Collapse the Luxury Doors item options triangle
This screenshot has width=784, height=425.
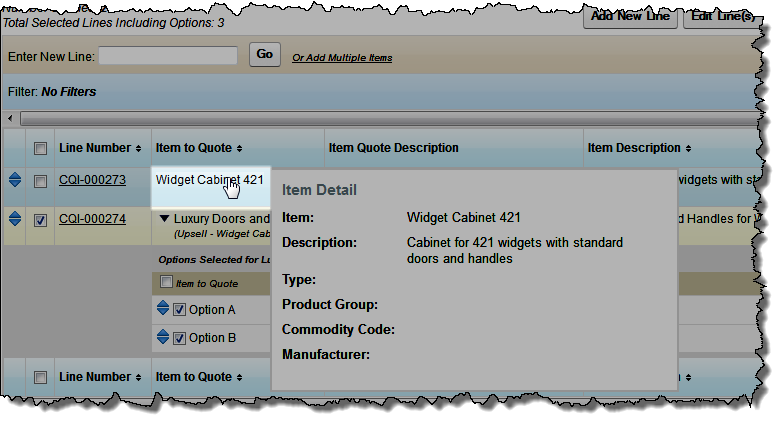163,219
